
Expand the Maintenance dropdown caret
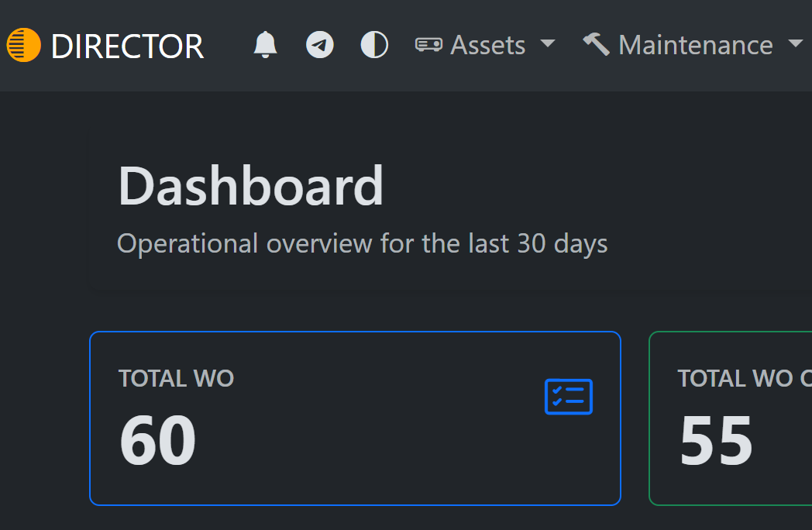click(x=796, y=43)
